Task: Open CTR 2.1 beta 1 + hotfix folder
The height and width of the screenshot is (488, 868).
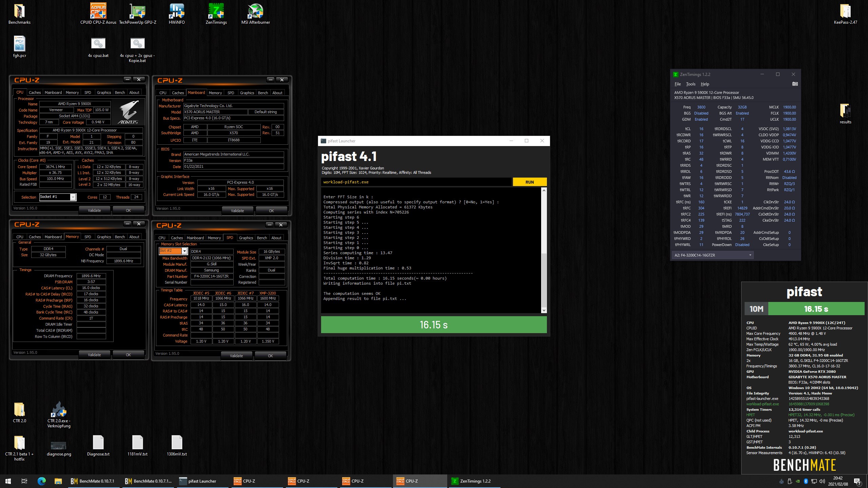Action: pyautogui.click(x=19, y=448)
